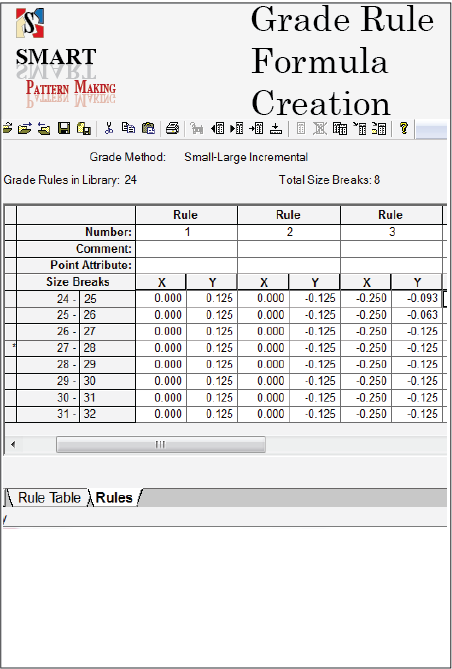The height and width of the screenshot is (669, 452).
Task: Click the Cut scissors icon
Action: click(109, 128)
